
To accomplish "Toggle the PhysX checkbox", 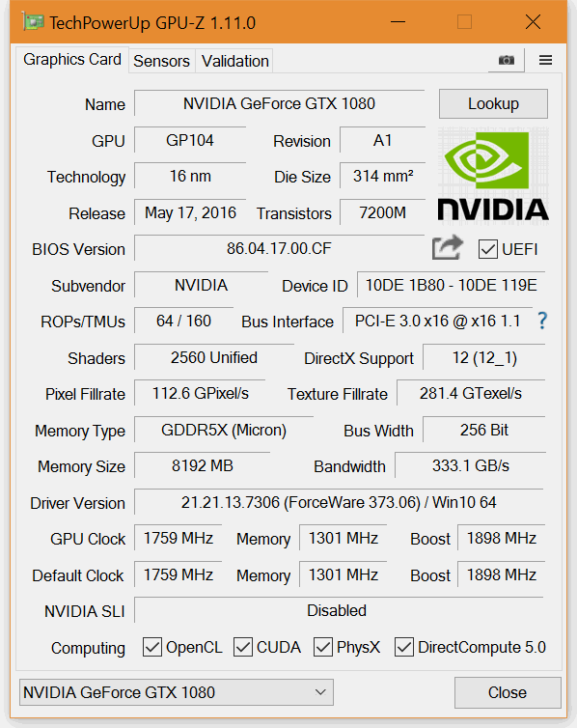I will [x=323, y=647].
